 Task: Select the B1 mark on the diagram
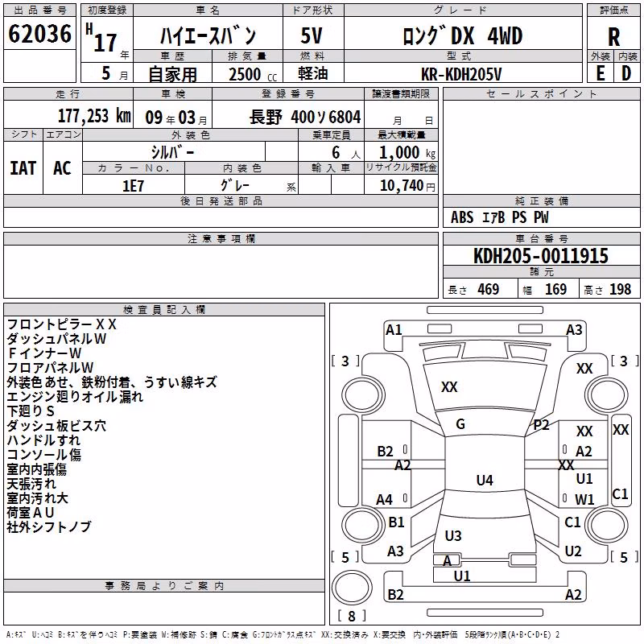(x=396, y=522)
